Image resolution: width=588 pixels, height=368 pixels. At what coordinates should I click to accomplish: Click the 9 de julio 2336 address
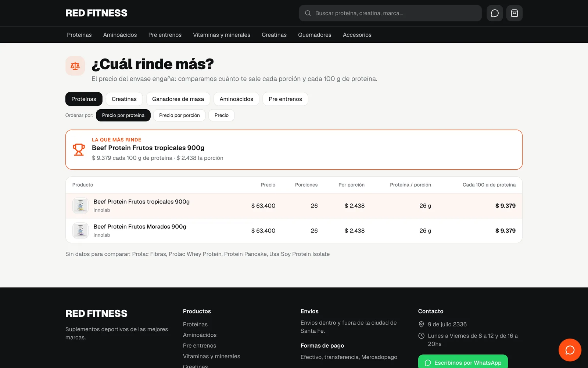447,324
